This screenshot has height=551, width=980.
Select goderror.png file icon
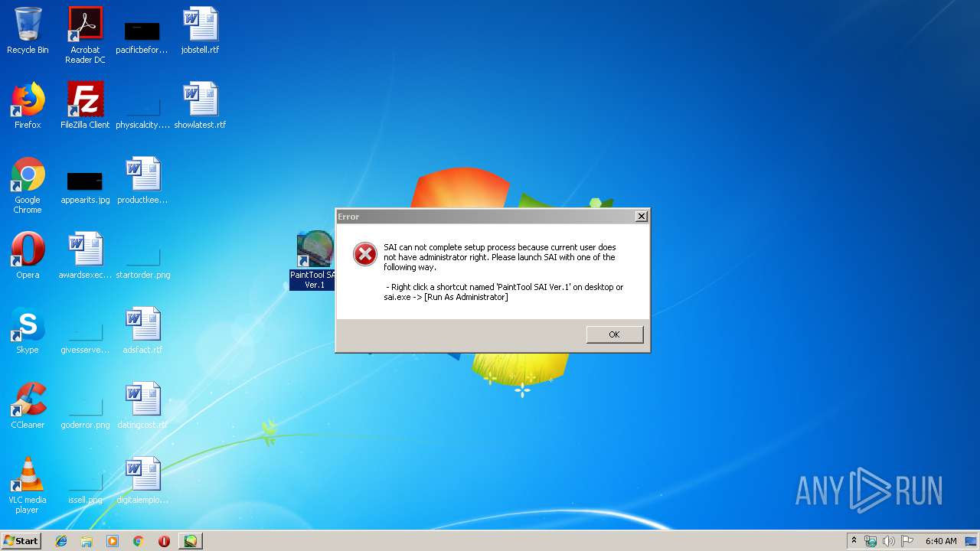85,412
